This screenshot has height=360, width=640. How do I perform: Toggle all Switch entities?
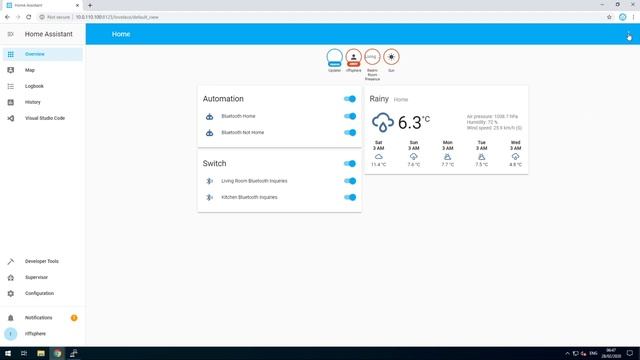tap(350, 164)
